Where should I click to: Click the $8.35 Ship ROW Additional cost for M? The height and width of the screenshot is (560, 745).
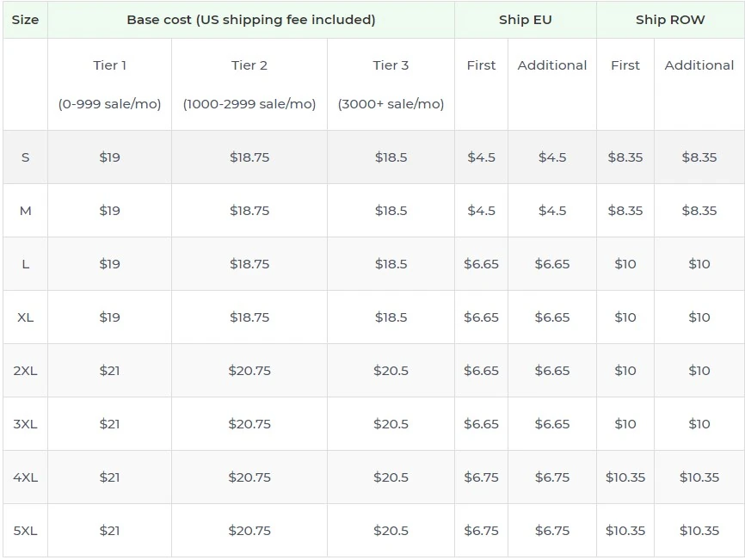click(x=699, y=210)
